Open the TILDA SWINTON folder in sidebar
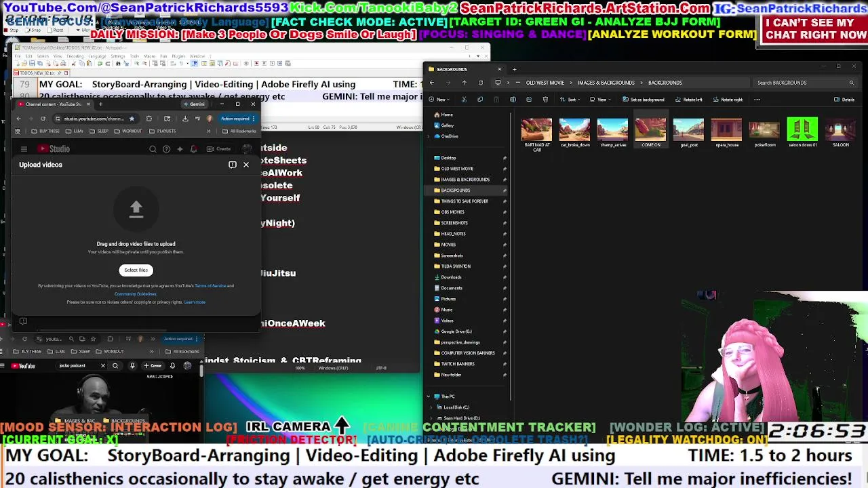The width and height of the screenshot is (868, 488). point(456,266)
